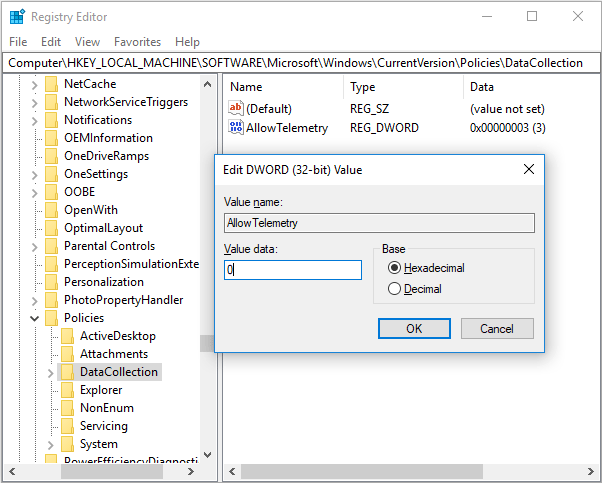Click the System folder icon
Viewport: 602px width, 483px height.
click(x=67, y=444)
